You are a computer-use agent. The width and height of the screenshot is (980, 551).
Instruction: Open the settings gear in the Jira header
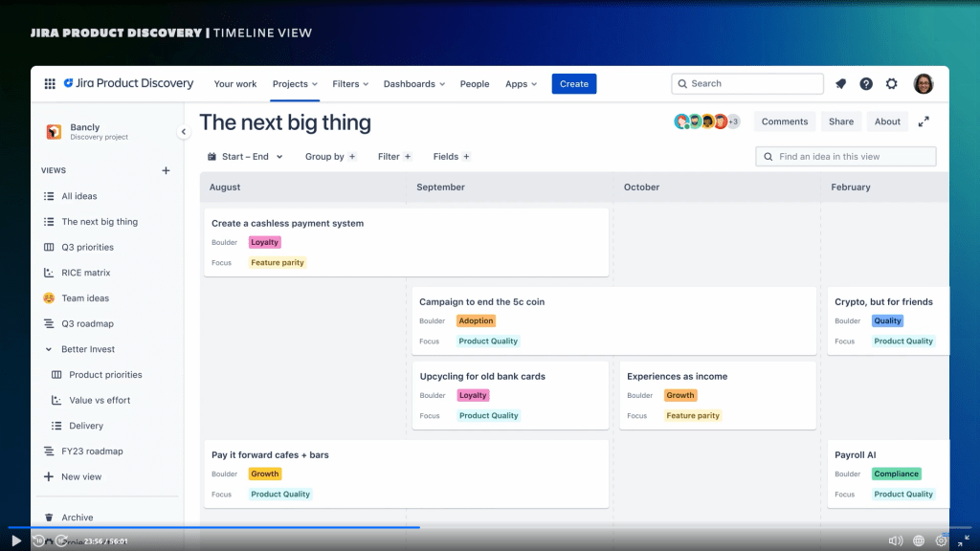click(892, 84)
